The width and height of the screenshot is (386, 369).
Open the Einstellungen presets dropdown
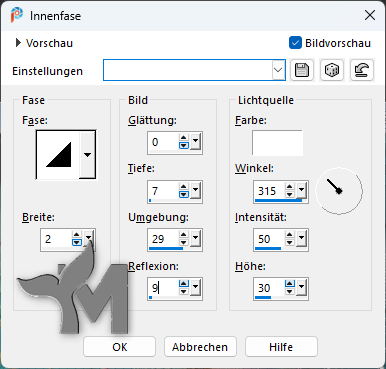[278, 70]
